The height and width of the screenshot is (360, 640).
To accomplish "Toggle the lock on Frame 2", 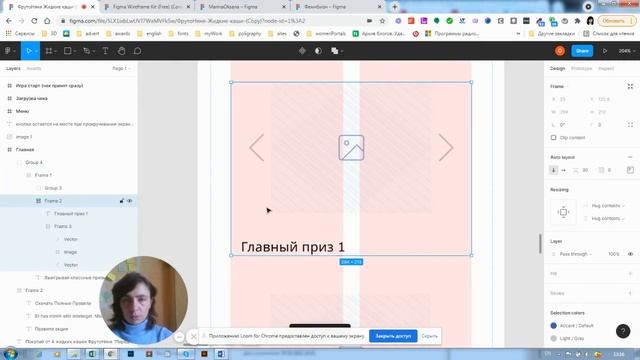I will point(122,201).
